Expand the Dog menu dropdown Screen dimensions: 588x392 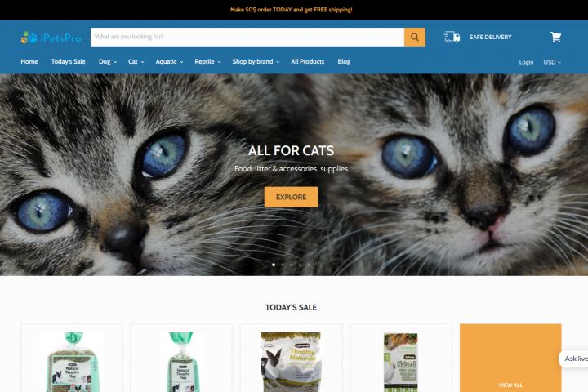108,61
